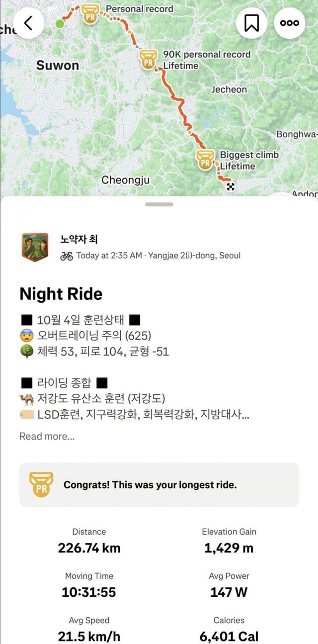Tap the longest ride congrats banner

pyautogui.click(x=159, y=485)
